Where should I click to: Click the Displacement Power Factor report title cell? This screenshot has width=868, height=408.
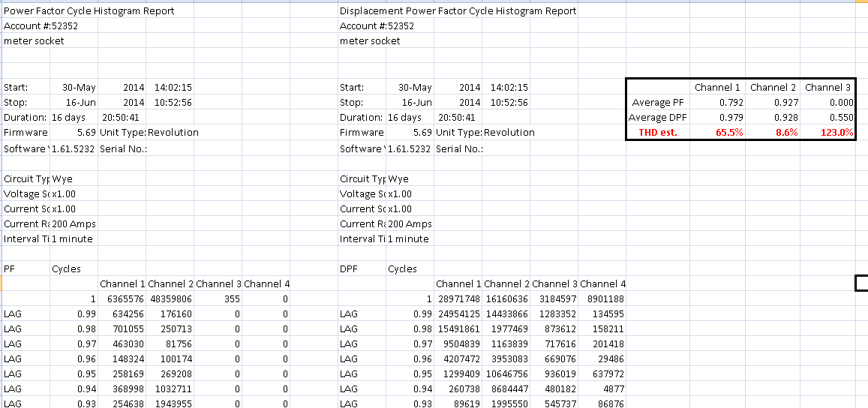[x=458, y=11]
